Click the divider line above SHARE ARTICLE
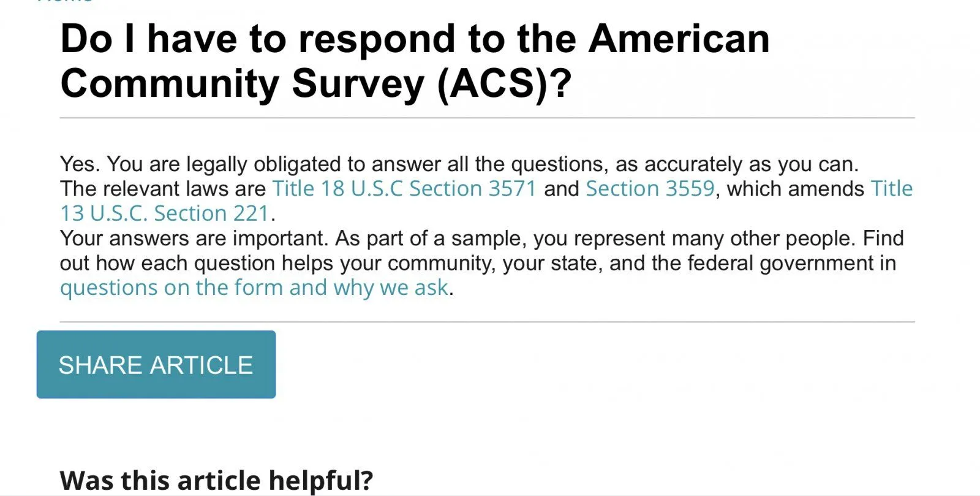The height and width of the screenshot is (496, 980). coord(487,321)
